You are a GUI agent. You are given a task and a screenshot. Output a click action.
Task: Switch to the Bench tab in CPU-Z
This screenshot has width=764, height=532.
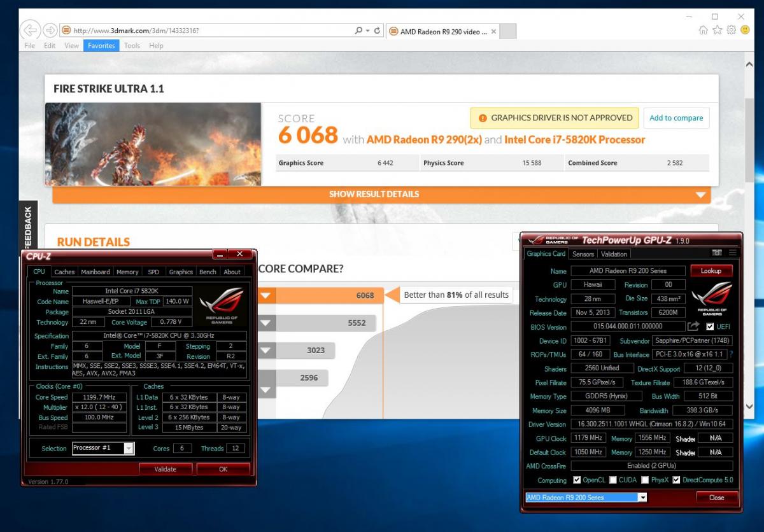tap(208, 272)
